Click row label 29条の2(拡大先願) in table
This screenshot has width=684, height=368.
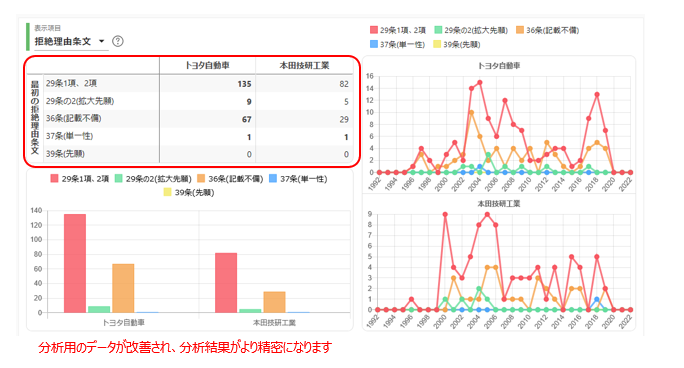tap(80, 101)
